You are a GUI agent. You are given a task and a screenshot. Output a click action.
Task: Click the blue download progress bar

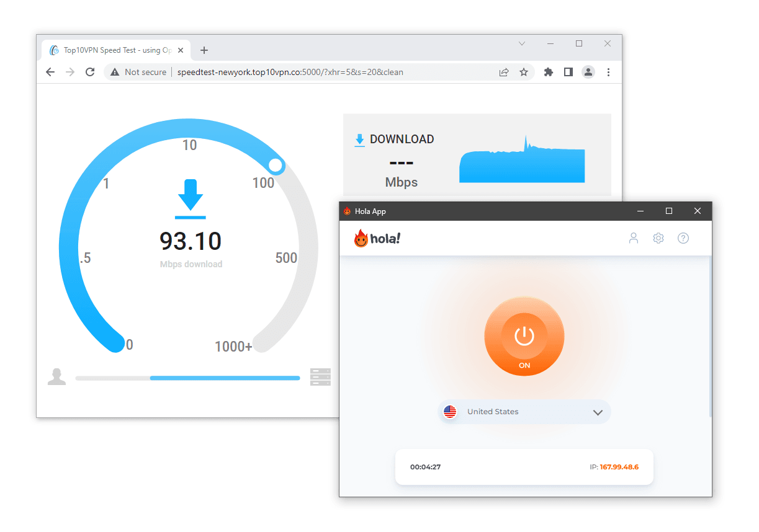point(223,378)
